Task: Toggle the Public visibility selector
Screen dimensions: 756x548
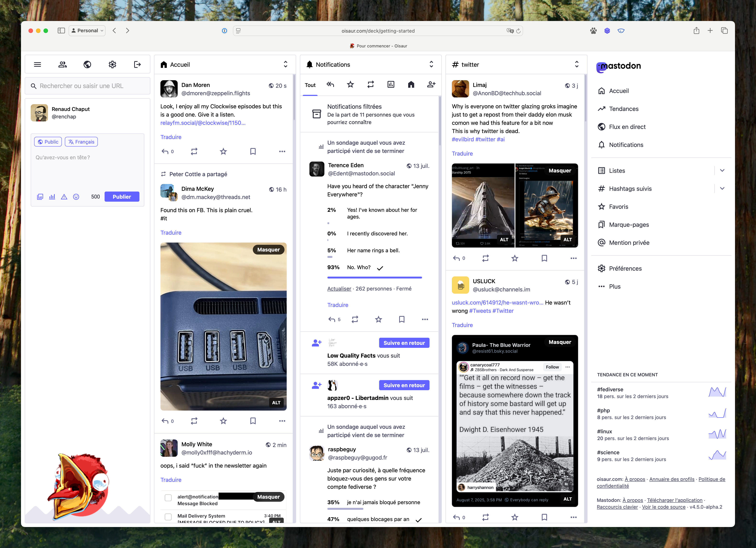Action: point(48,142)
